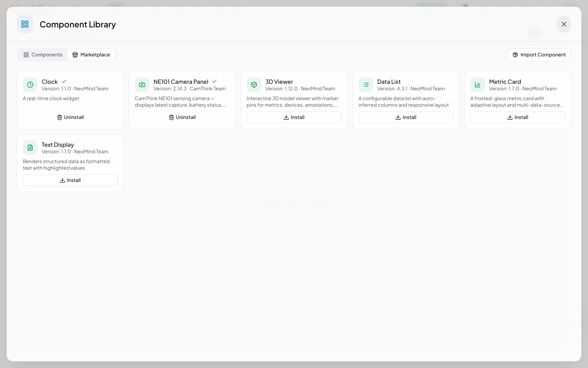588x368 pixels.
Task: Click the Metric Card title
Action: point(505,82)
